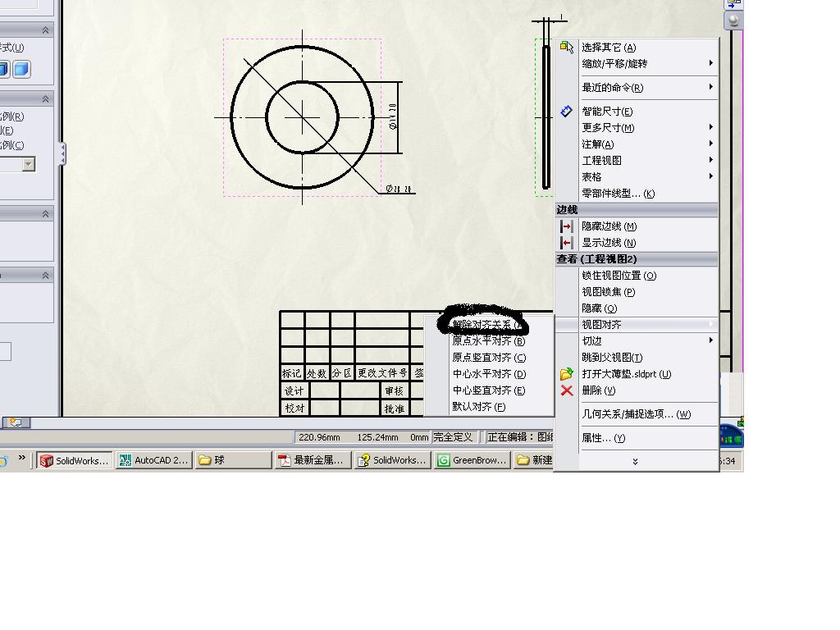Click the 220.96mm coordinate in status bar
Screen dimensions: 840x630
319,437
